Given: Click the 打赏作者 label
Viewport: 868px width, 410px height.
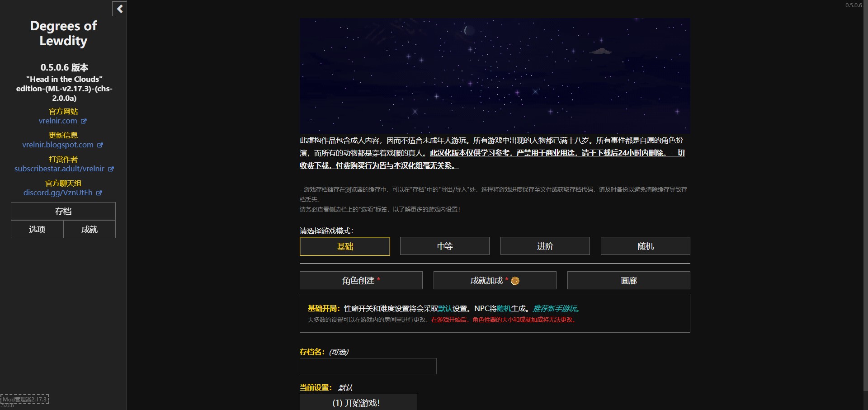Looking at the screenshot, I should [63, 159].
